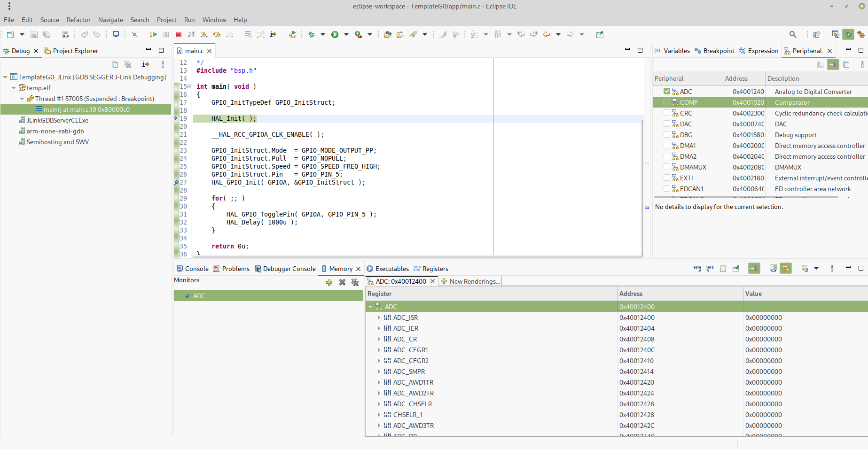This screenshot has height=449, width=868.
Task: Add a memory monitor with green plus
Action: point(329,282)
